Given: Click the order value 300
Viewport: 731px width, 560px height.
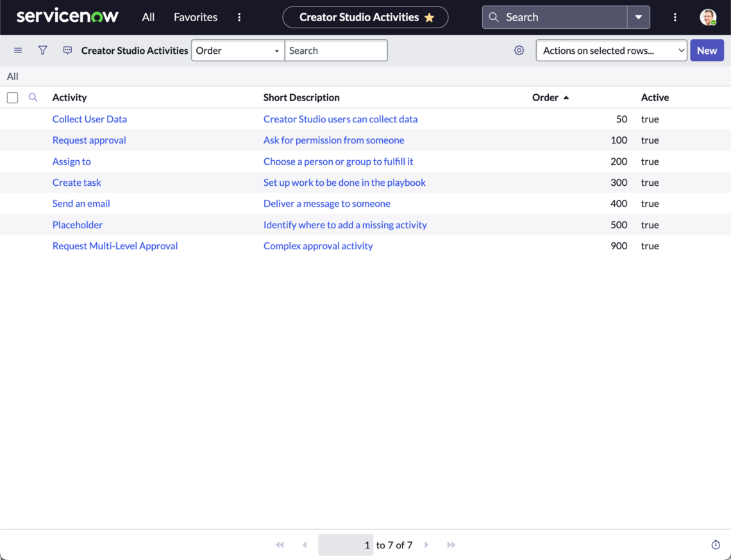Looking at the screenshot, I should pyautogui.click(x=619, y=183).
